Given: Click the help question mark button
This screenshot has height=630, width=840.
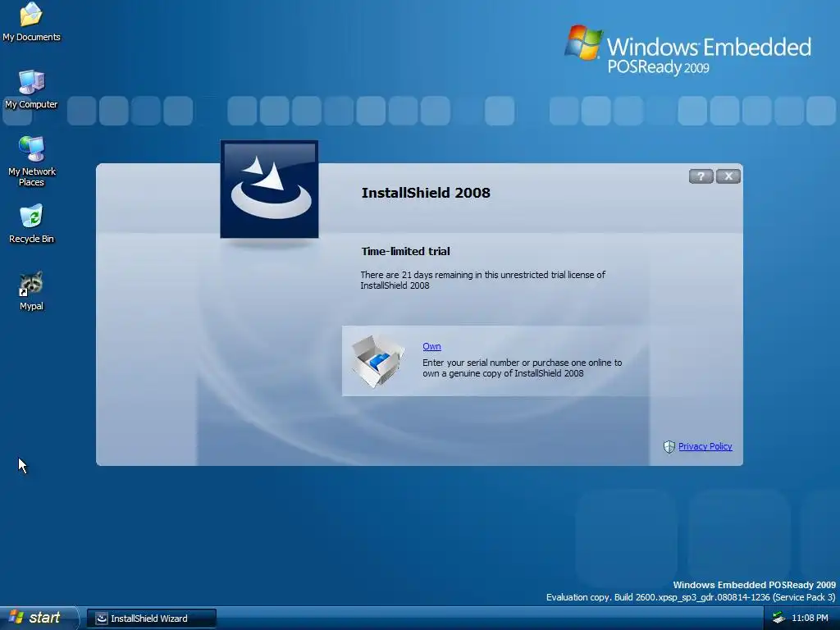Looking at the screenshot, I should [701, 176].
